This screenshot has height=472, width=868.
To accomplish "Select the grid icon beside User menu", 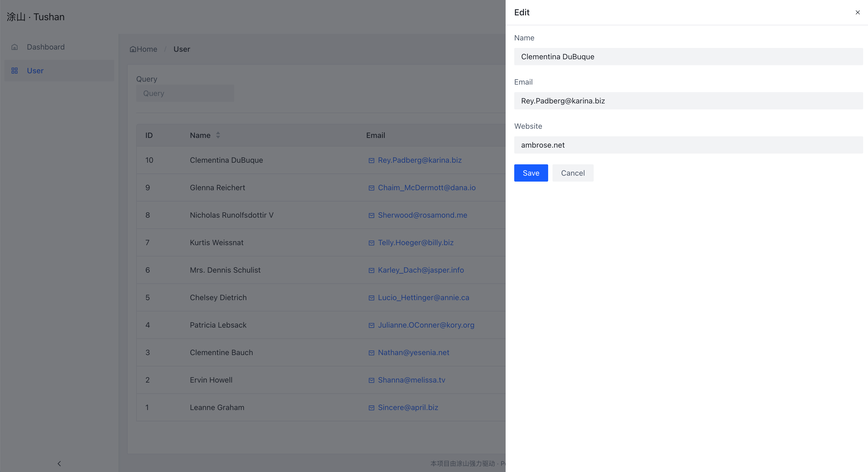I will pos(15,71).
